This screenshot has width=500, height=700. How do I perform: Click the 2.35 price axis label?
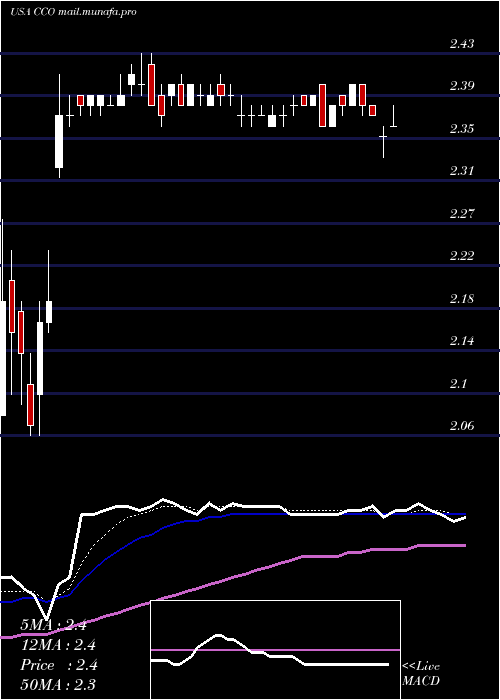point(462,129)
